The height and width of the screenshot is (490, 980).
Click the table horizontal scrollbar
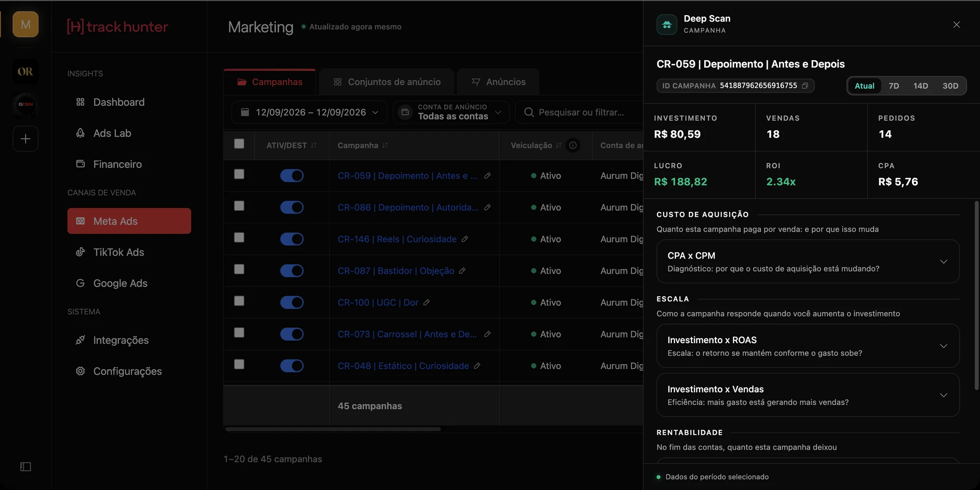tap(333, 429)
